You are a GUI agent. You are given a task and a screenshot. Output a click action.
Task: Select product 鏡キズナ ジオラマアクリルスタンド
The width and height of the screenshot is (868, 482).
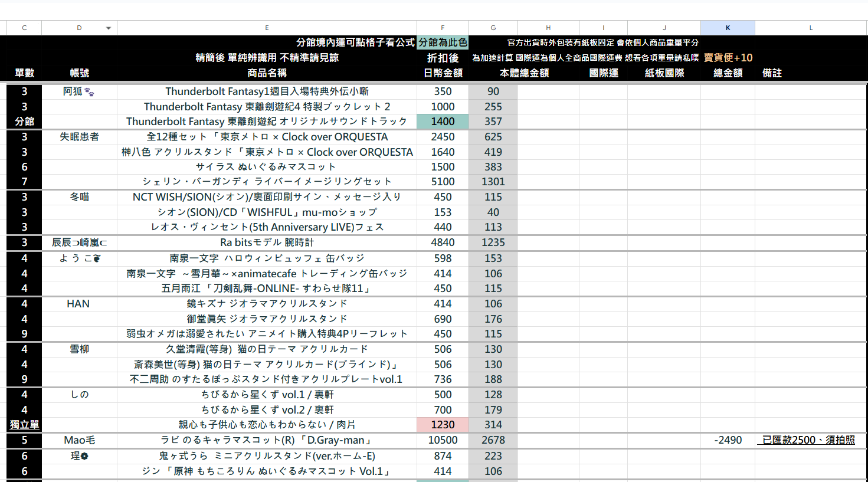click(267, 304)
